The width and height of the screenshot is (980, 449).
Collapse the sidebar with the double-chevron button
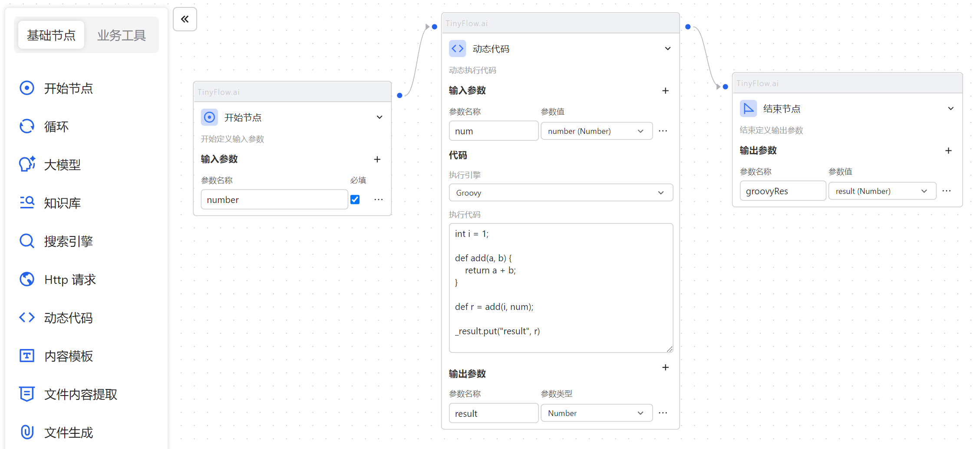click(x=185, y=19)
